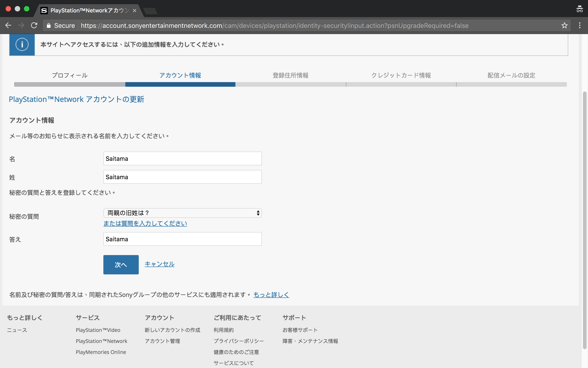Click the PlayStation™Network アカウントの更新 heading
This screenshot has width=588, height=368.
pos(76,99)
